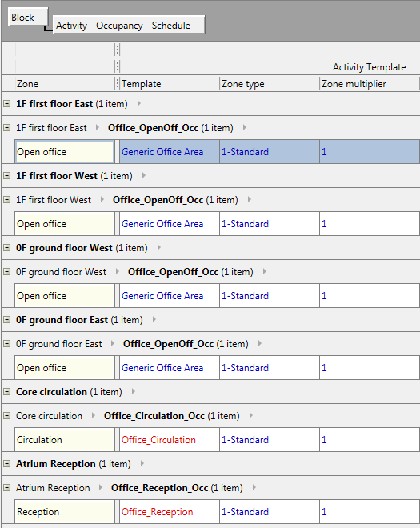Click the arrow after Atrium Reception (1 item)
Screen dimensions: 420x528
(142, 464)
